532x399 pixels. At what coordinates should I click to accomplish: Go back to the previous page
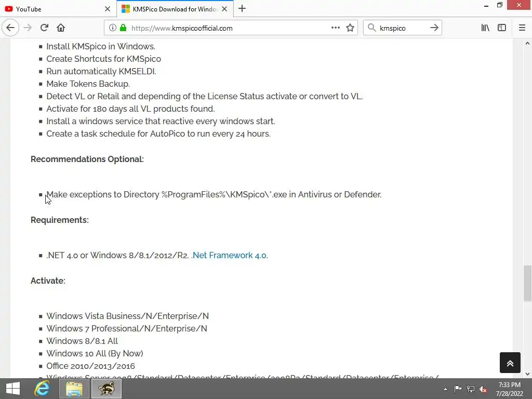pos(10,28)
